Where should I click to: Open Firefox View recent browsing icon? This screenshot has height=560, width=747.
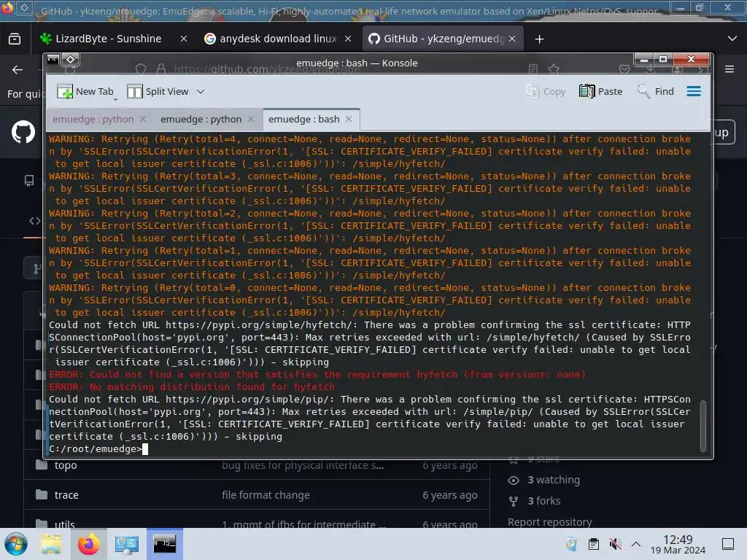click(15, 39)
